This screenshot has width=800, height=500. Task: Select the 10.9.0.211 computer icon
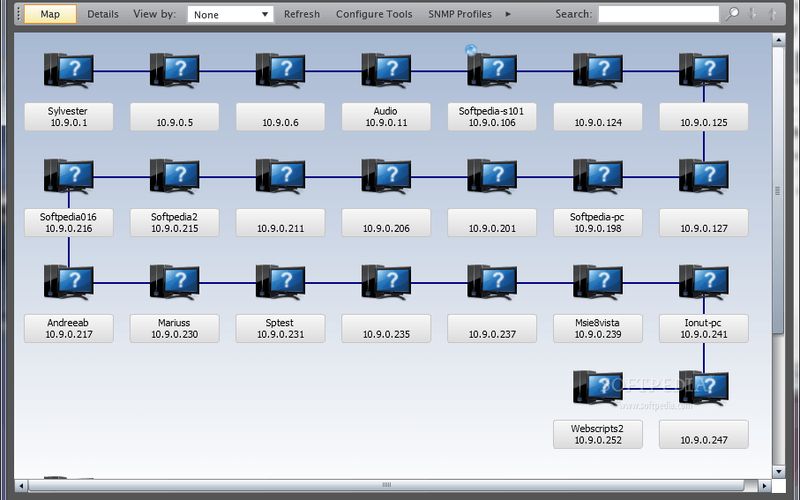[x=281, y=176]
